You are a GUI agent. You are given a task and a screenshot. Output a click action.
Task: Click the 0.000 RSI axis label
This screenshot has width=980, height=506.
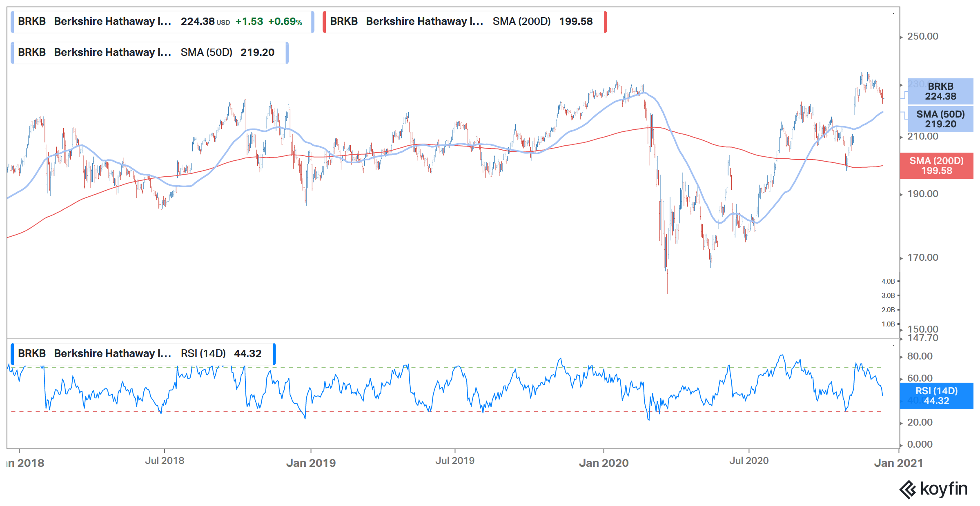tap(920, 444)
